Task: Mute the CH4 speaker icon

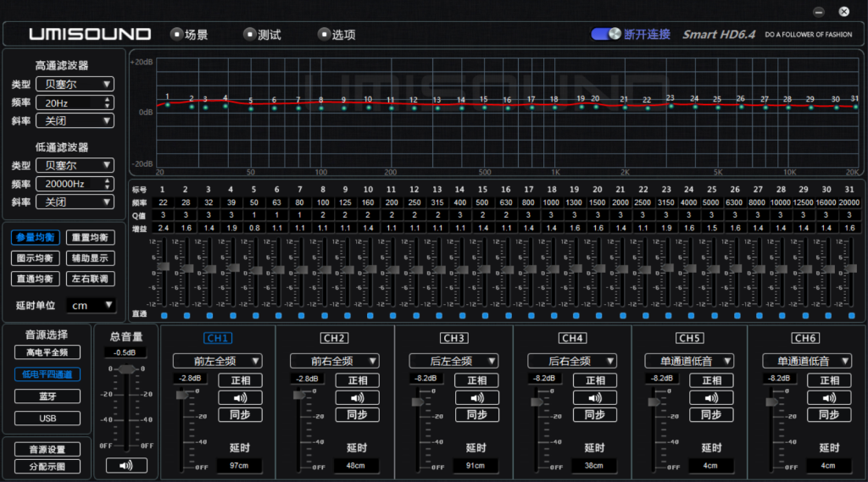Action: [595, 397]
